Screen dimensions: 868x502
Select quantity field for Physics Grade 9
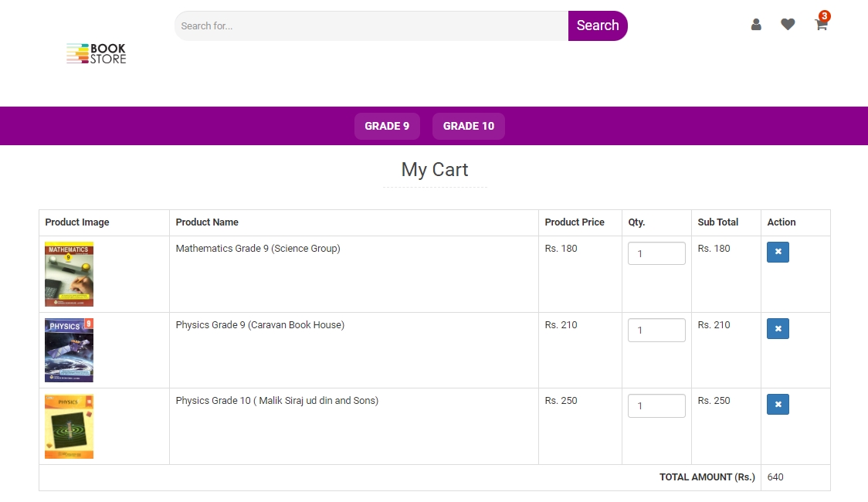tap(656, 330)
